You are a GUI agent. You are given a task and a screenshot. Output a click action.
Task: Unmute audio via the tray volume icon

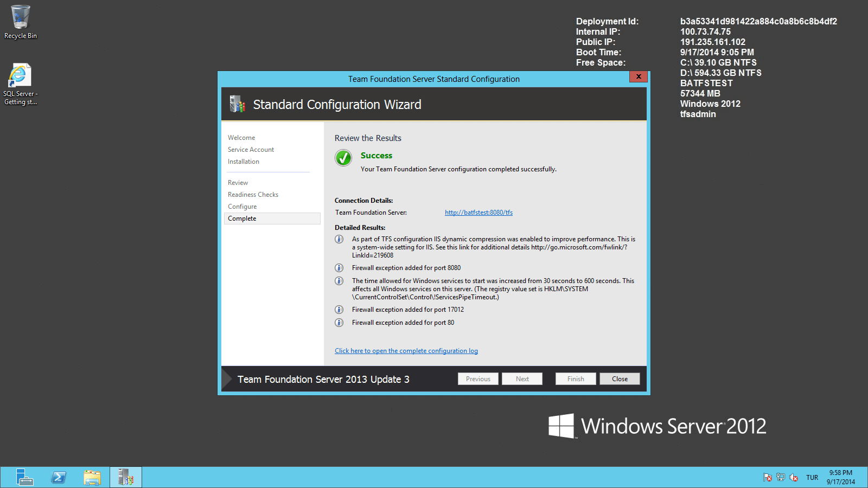[794, 477]
